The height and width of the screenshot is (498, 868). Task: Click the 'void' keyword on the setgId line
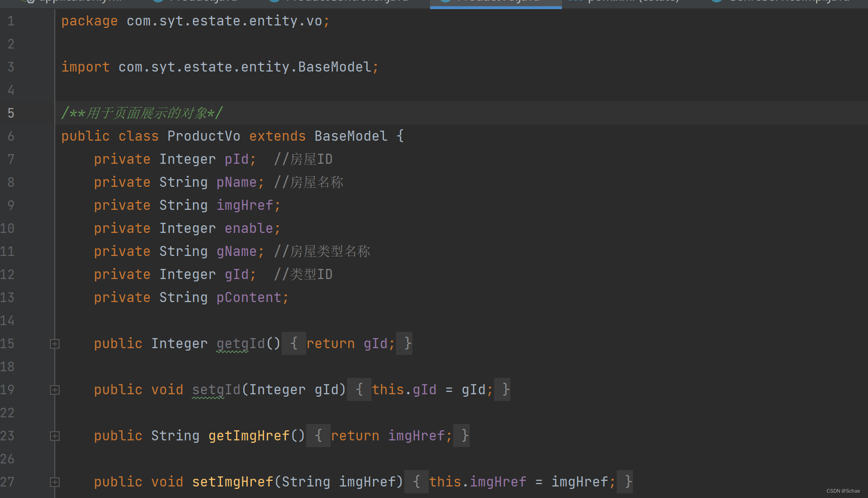point(167,390)
